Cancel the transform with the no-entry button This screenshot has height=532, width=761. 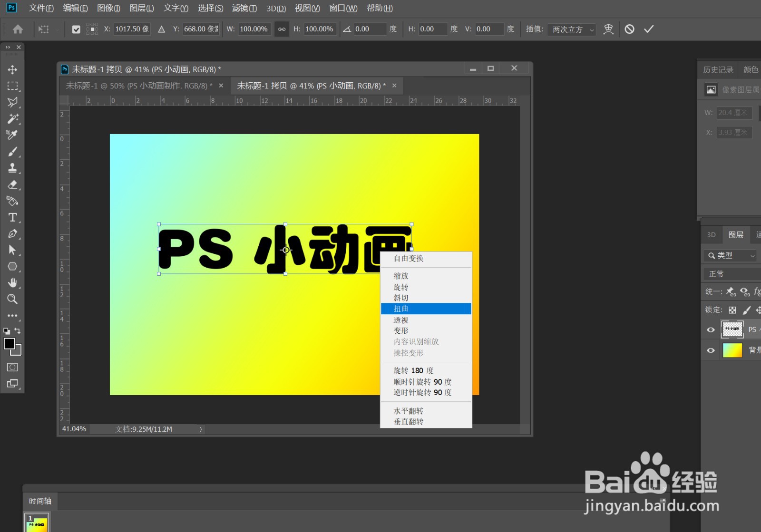click(x=630, y=29)
